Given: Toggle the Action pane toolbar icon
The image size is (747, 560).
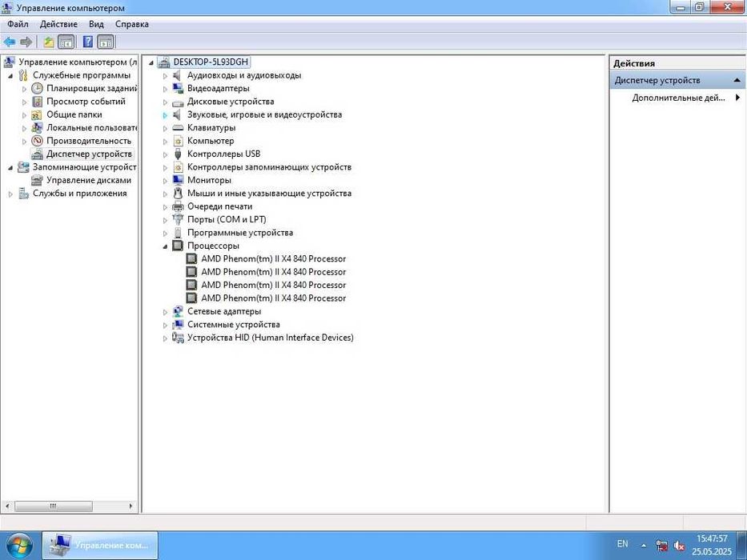Looking at the screenshot, I should coord(106,42).
